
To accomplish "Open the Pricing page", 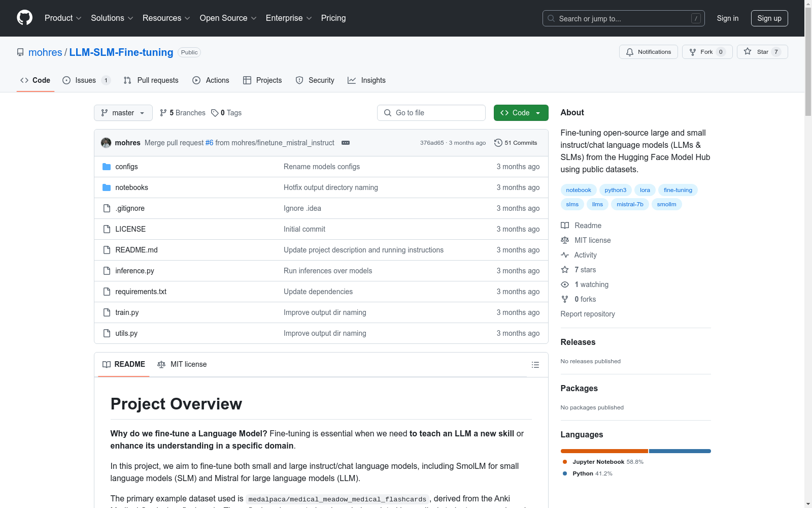I will click(333, 18).
